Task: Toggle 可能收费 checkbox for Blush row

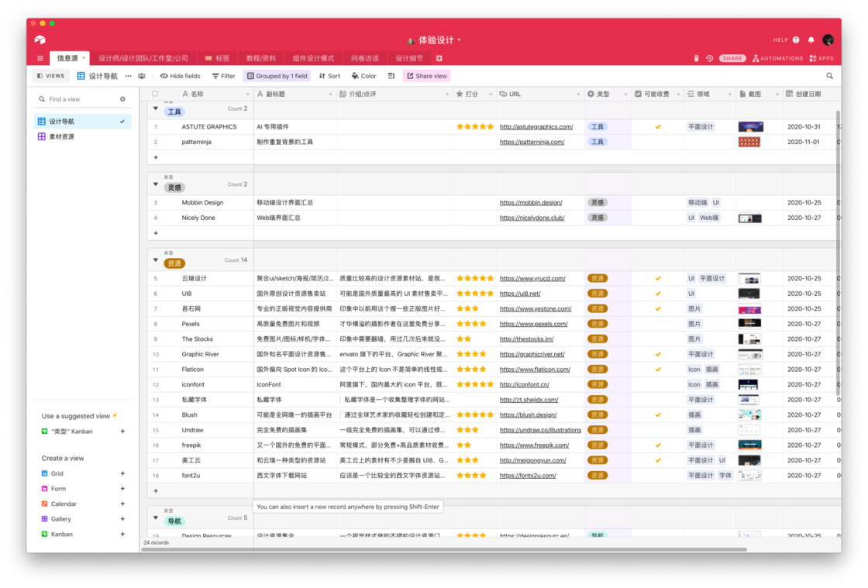Action: [658, 415]
